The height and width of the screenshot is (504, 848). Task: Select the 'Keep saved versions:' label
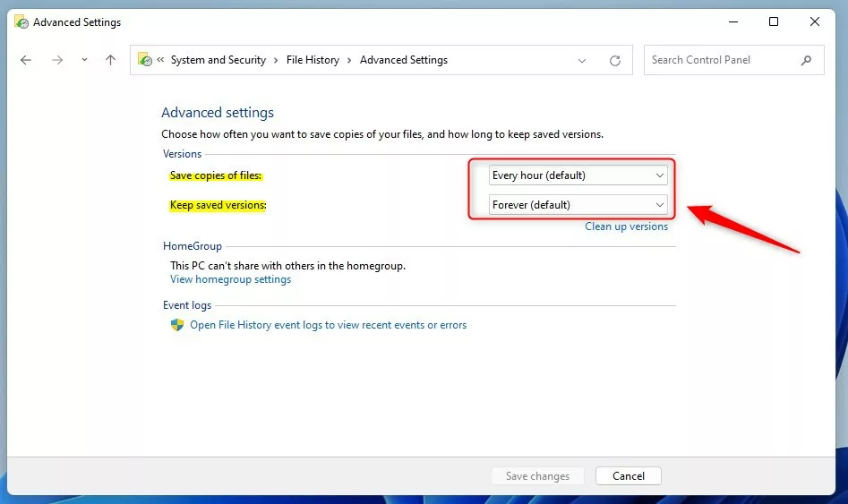[218, 205]
